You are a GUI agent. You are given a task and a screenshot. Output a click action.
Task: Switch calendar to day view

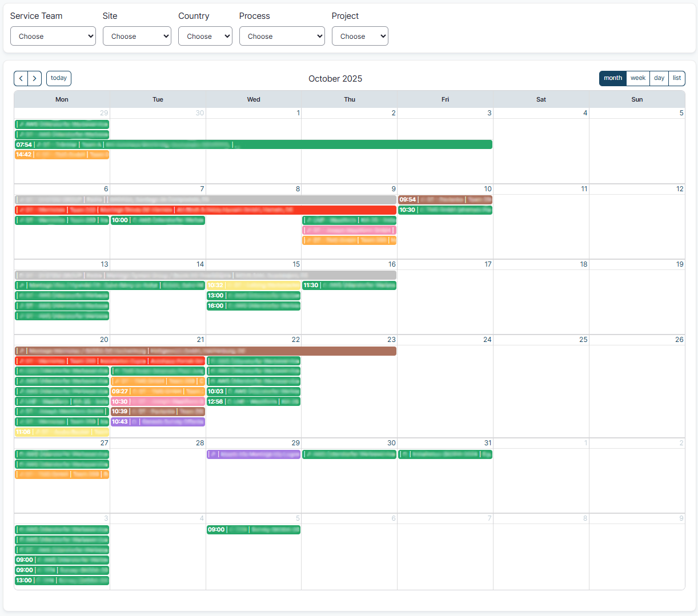pyautogui.click(x=659, y=78)
